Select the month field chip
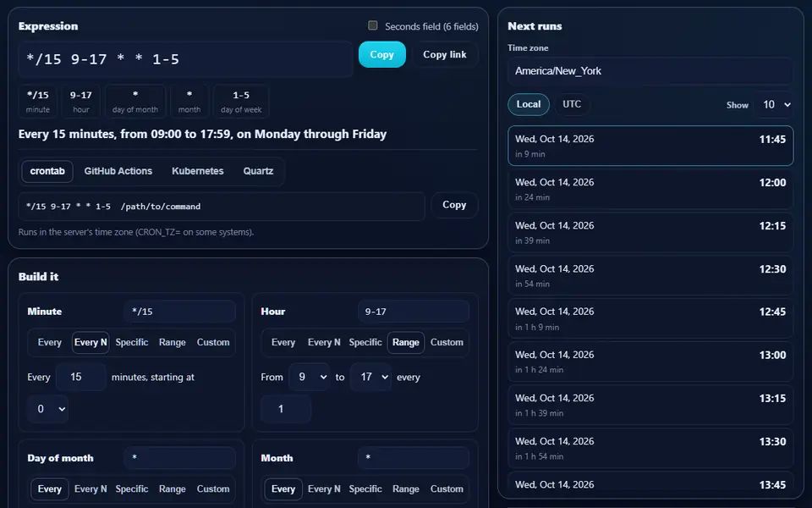 (x=189, y=102)
